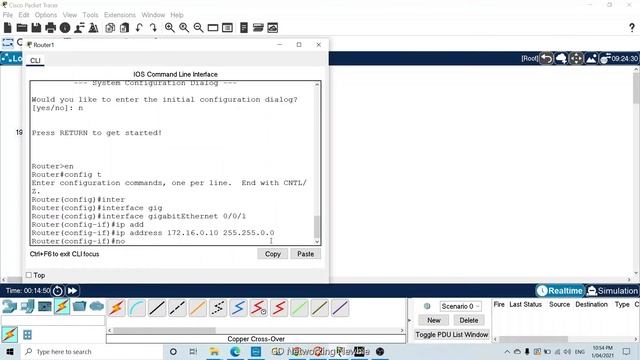Screen dimensions: 640x360
Task: Open the Task View taskbar icon
Action: pyautogui.click(x=193, y=351)
